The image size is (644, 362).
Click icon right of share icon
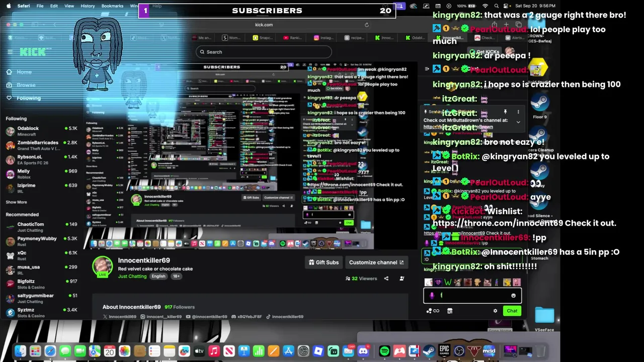pyautogui.click(x=401, y=279)
